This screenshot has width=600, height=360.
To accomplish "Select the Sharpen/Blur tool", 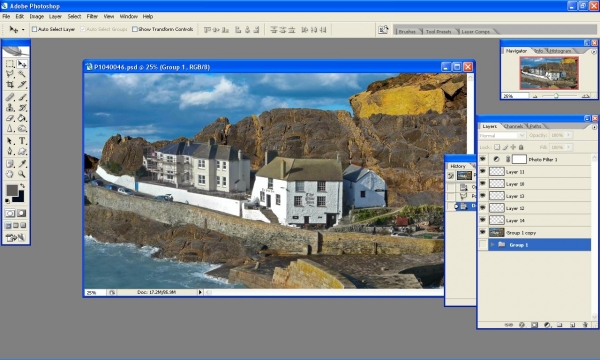I will 10,129.
